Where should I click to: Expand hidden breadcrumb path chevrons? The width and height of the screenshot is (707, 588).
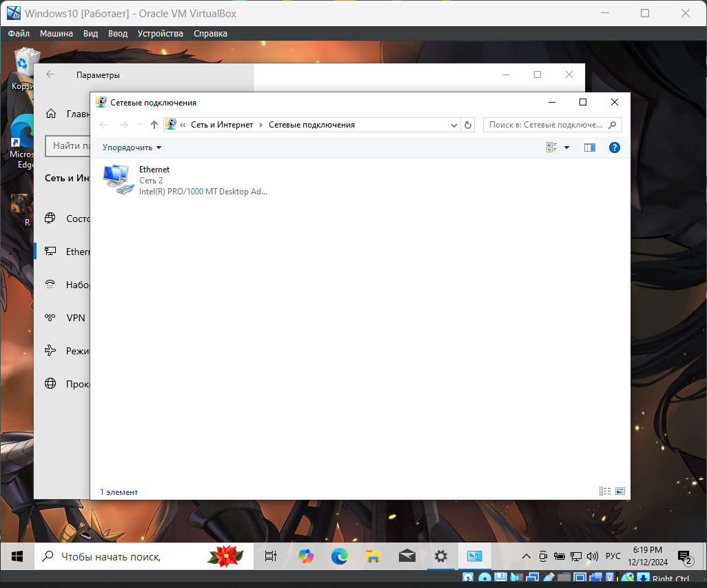[183, 125]
